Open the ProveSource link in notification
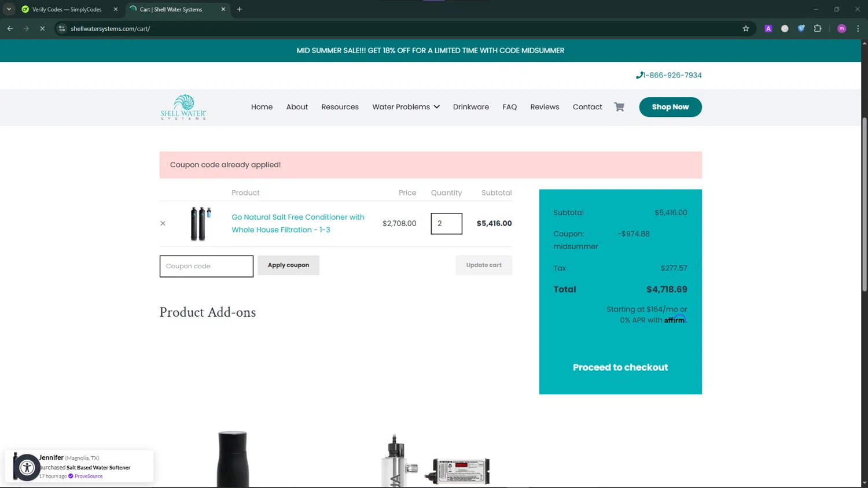This screenshot has width=868, height=488. pyautogui.click(x=88, y=476)
